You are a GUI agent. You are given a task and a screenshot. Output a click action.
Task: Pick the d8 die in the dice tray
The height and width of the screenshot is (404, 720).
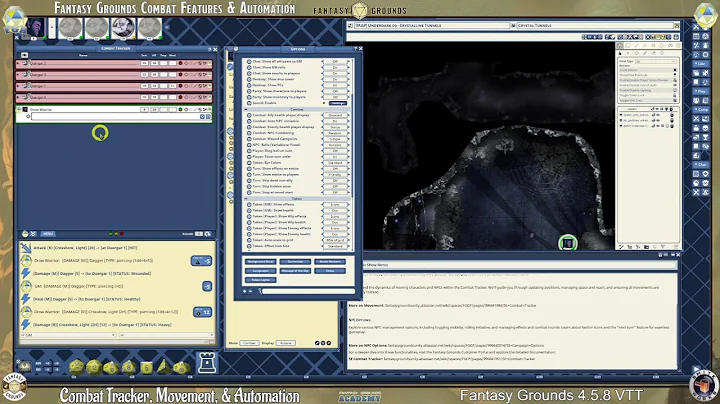point(129,367)
